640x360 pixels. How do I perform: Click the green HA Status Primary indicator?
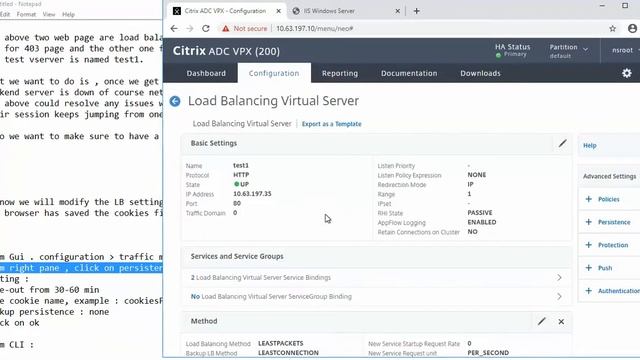coord(498,55)
